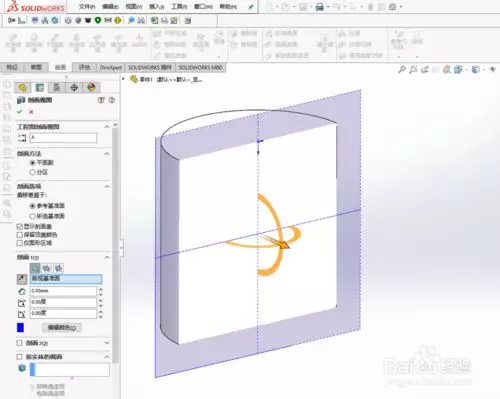Expand the 剖面 2 section
Screen dimensions: 500x399
click(107, 343)
